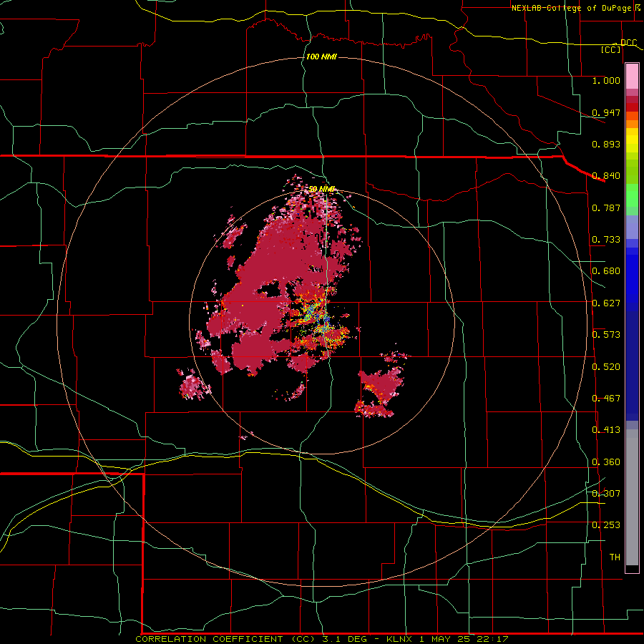Click the NEXLAB-College of DuPage header text
This screenshot has height=644, width=644.
click(572, 8)
